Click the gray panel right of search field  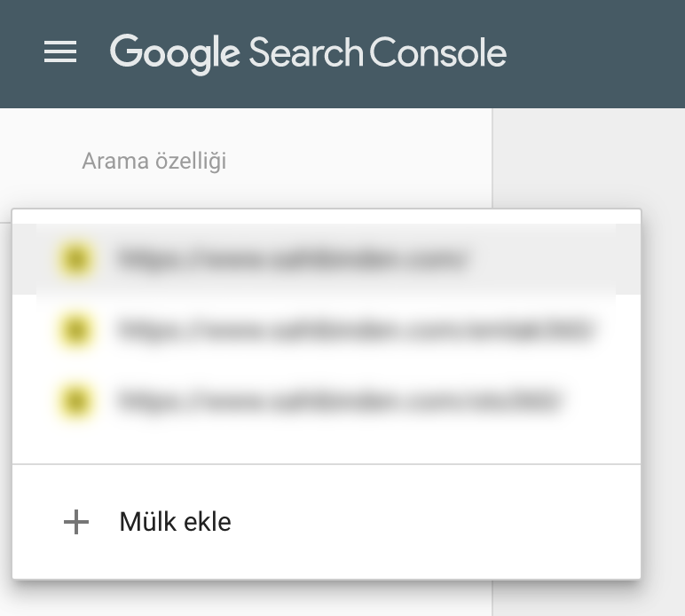[588, 159]
